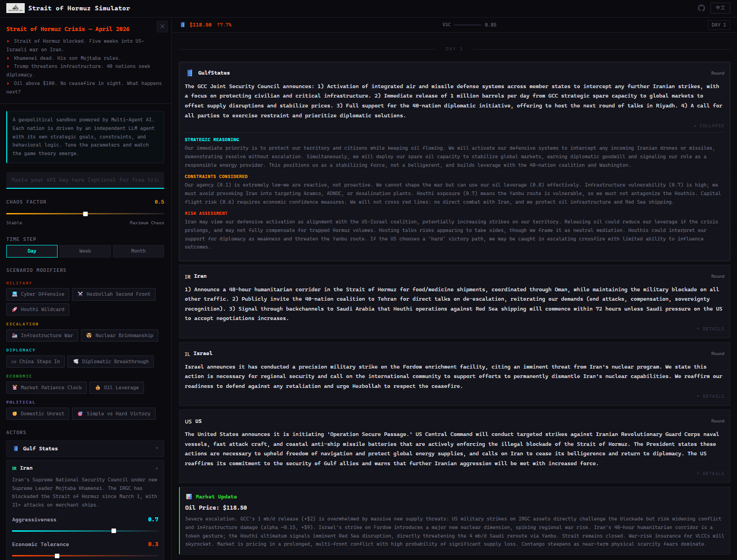Expand the Gulf States actor
Screen dimensions: 737x560
click(85, 449)
